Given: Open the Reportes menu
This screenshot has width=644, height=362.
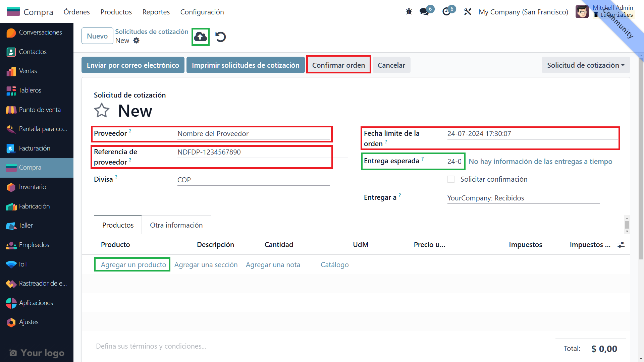Looking at the screenshot, I should pyautogui.click(x=156, y=12).
